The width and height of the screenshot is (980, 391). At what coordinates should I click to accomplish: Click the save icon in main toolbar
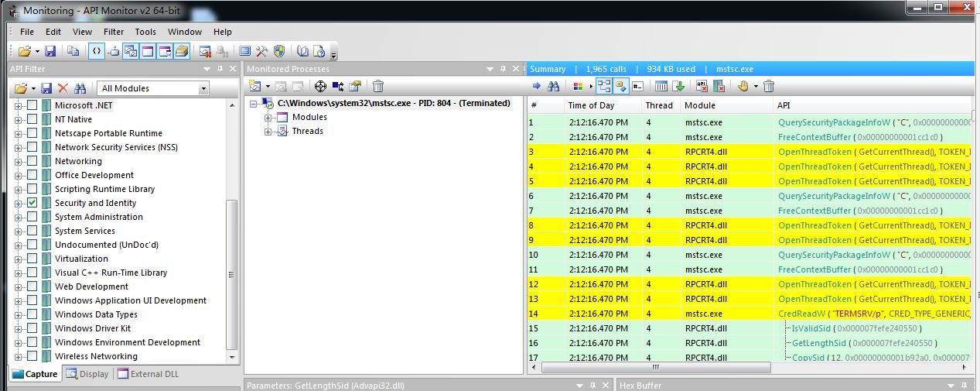[x=50, y=51]
